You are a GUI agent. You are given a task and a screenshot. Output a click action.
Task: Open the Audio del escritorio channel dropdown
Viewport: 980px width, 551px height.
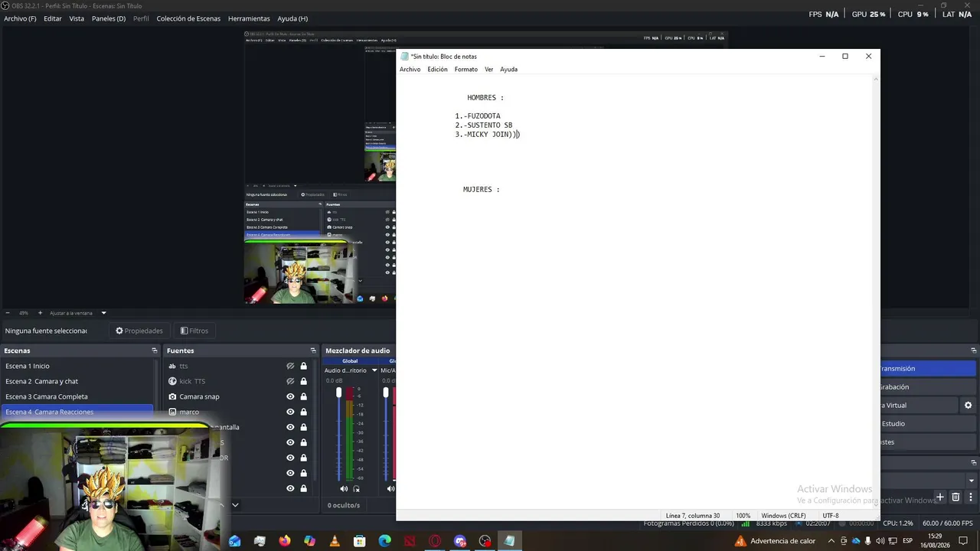pos(374,370)
